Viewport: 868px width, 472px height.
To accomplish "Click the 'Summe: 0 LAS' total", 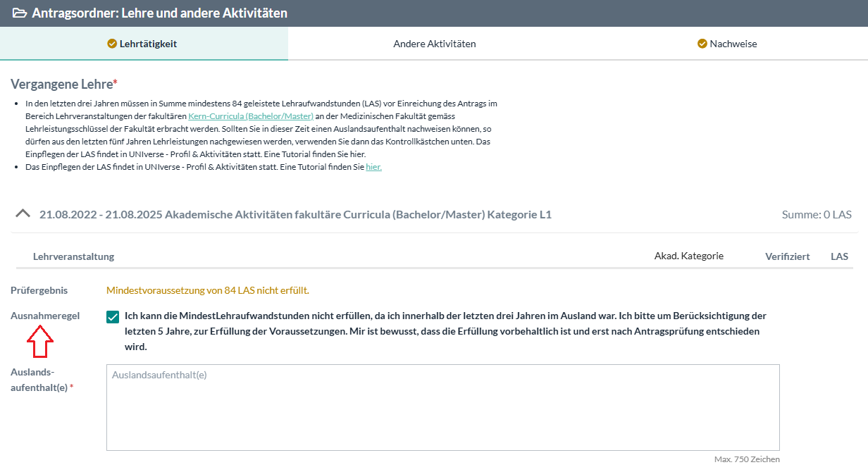I will point(817,214).
